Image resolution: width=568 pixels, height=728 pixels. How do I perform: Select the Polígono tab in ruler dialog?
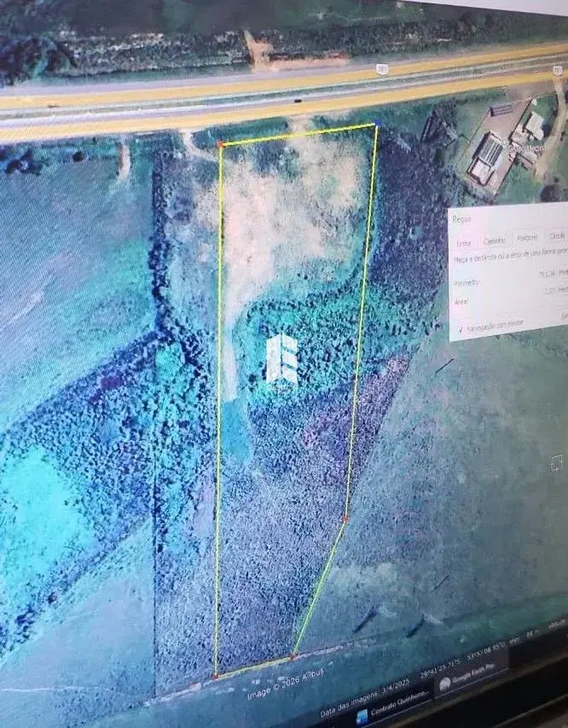coord(527,237)
